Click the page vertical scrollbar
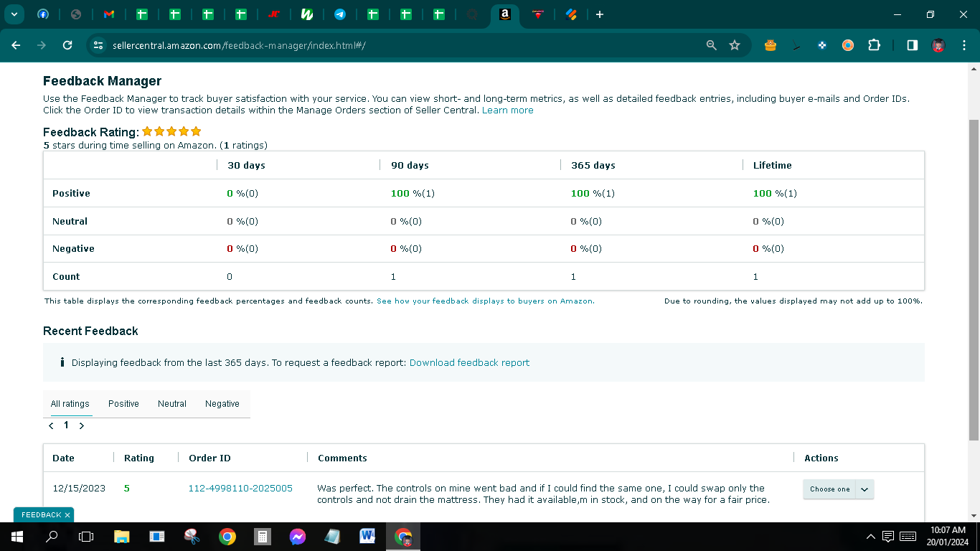The width and height of the screenshot is (980, 551). coord(974,280)
